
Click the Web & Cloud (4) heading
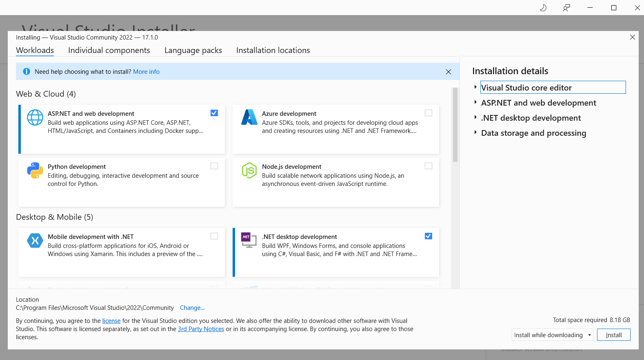pyautogui.click(x=46, y=94)
